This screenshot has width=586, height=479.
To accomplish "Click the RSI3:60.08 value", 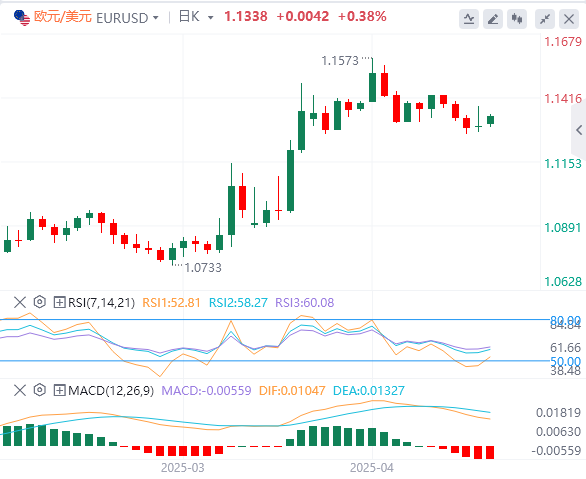I will 305,302.
